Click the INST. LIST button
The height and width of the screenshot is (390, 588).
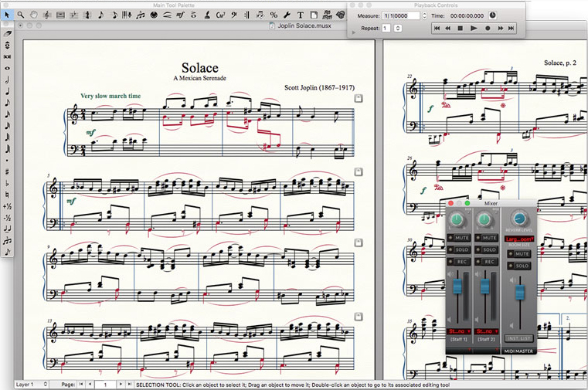click(x=520, y=338)
